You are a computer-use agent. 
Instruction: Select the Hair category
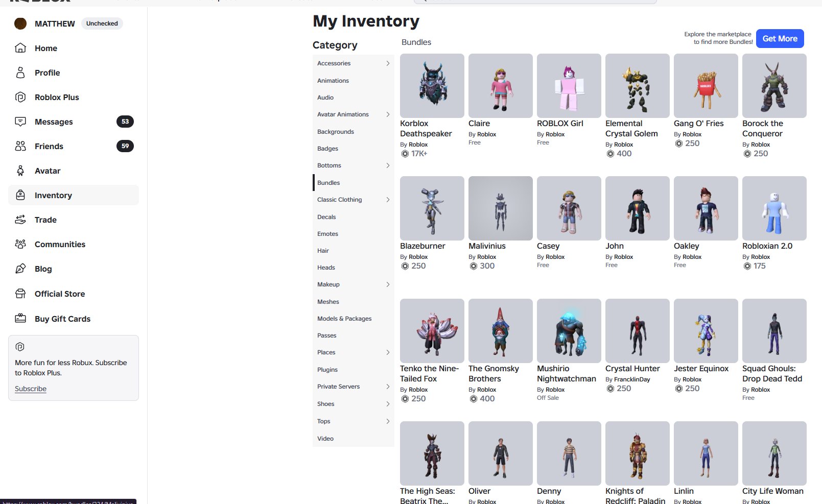353,251
